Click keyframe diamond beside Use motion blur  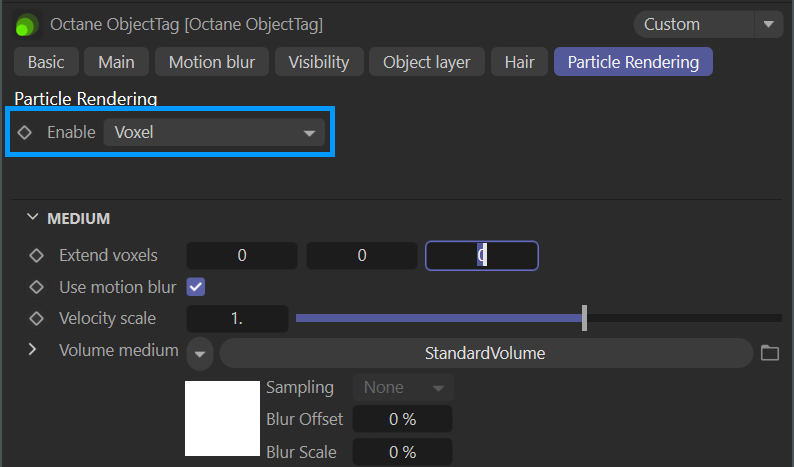click(x=36, y=287)
